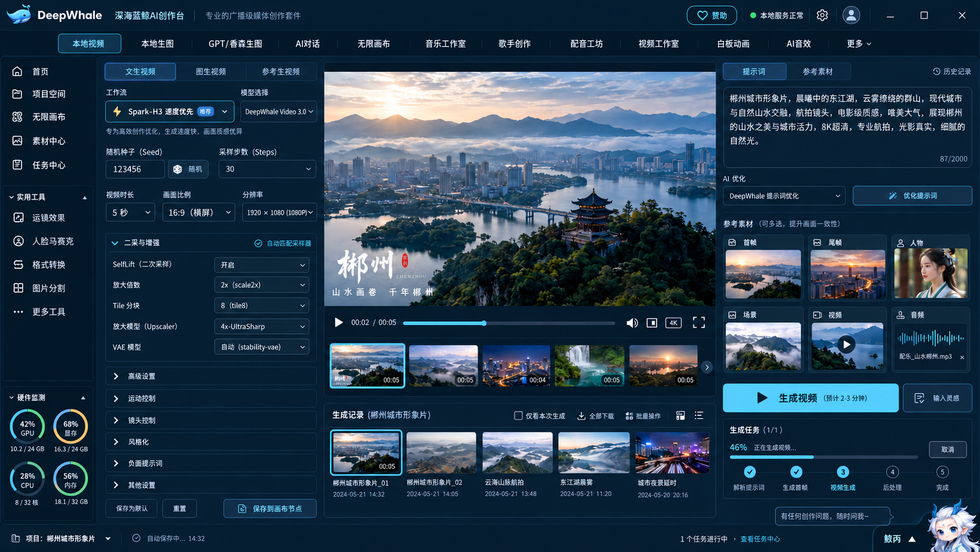Viewport: 980px width, 552px height.
Task: Switch player to 4K quality icon
Action: (x=673, y=323)
